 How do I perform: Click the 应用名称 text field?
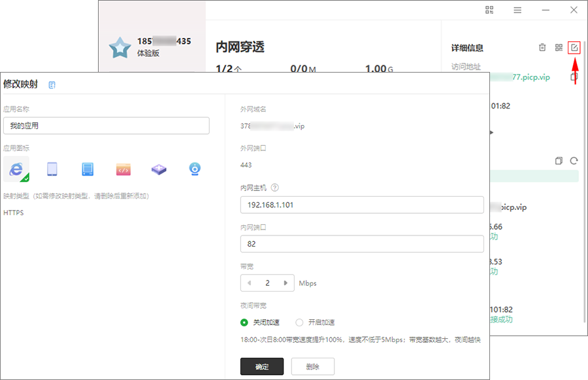coord(106,126)
